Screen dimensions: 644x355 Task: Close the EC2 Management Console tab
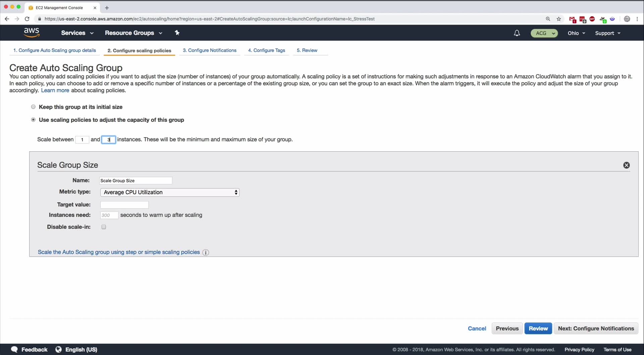pyautogui.click(x=95, y=8)
